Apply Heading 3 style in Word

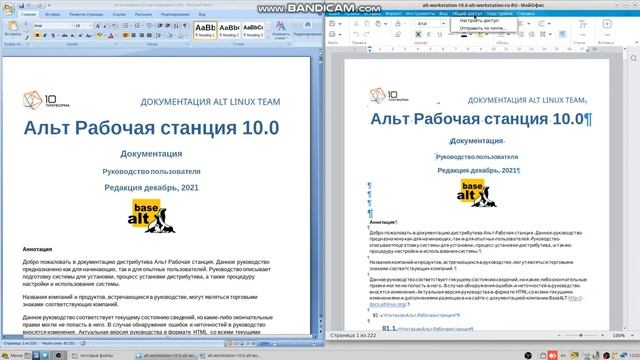[x=253, y=30]
